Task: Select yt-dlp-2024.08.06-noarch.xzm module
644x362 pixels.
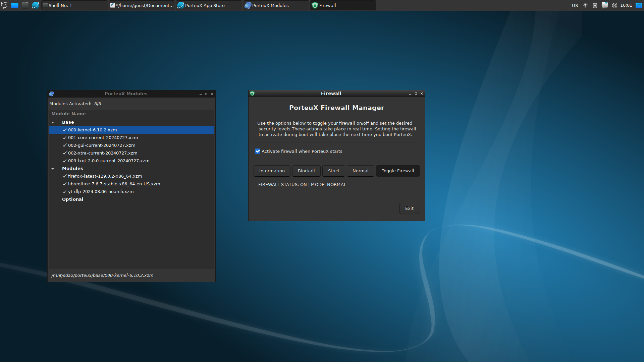Action: click(131, 192)
